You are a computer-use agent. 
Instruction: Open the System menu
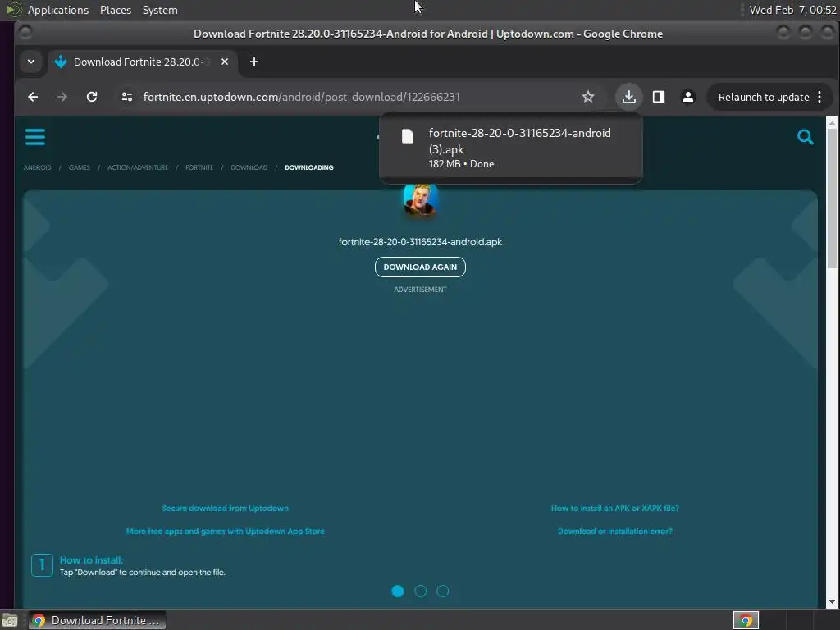tap(160, 10)
